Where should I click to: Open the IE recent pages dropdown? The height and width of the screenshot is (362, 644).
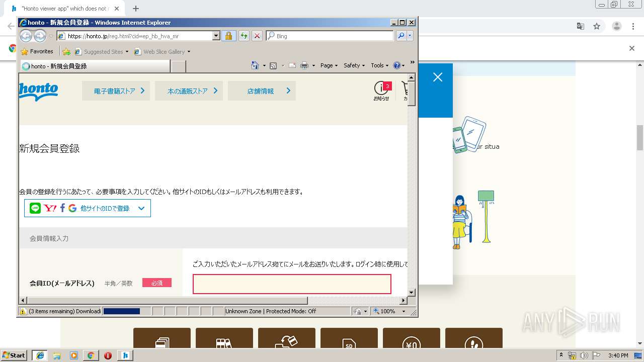[51, 36]
